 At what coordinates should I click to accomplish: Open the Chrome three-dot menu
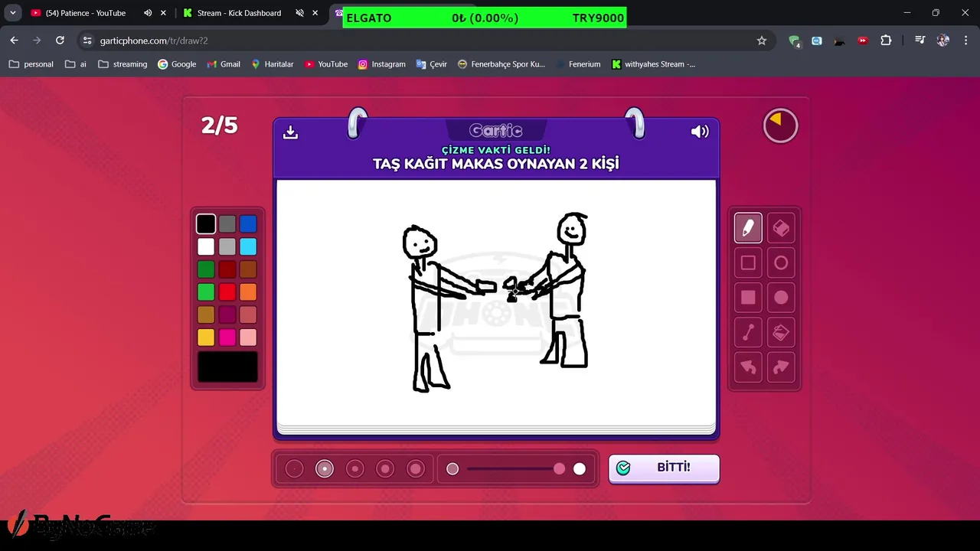[965, 41]
